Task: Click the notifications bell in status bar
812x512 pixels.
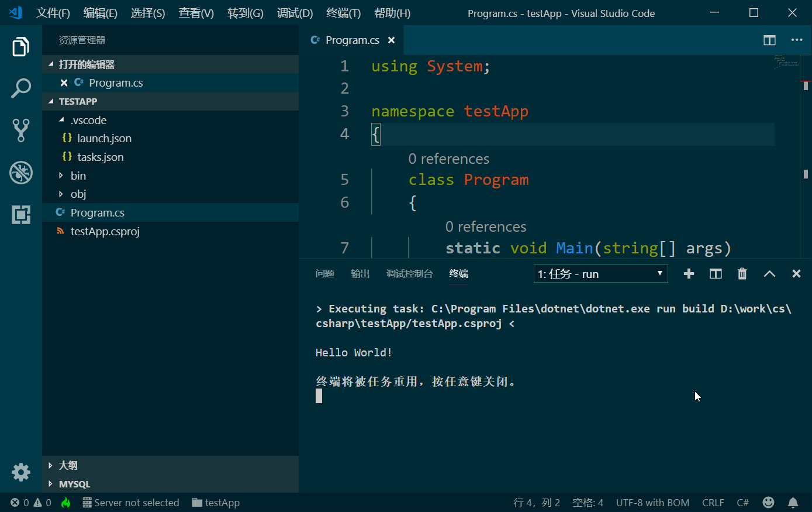Action: tap(793, 503)
